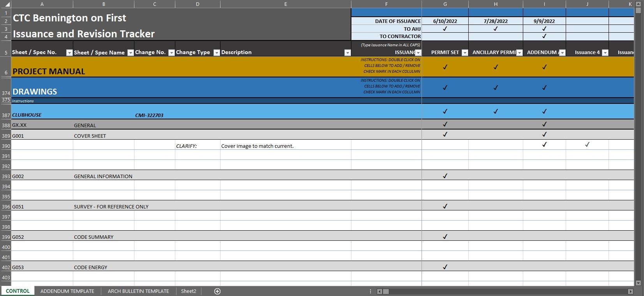Open ANCILLARY PERMIT filter dropdown
The image size is (644, 296).
point(519,53)
